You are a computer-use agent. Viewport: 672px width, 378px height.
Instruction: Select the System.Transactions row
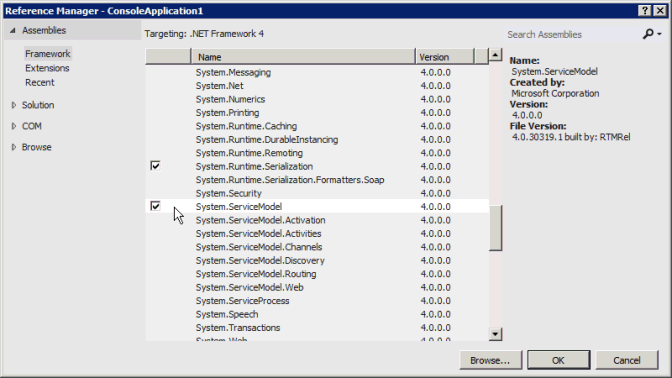pyautogui.click(x=317, y=327)
